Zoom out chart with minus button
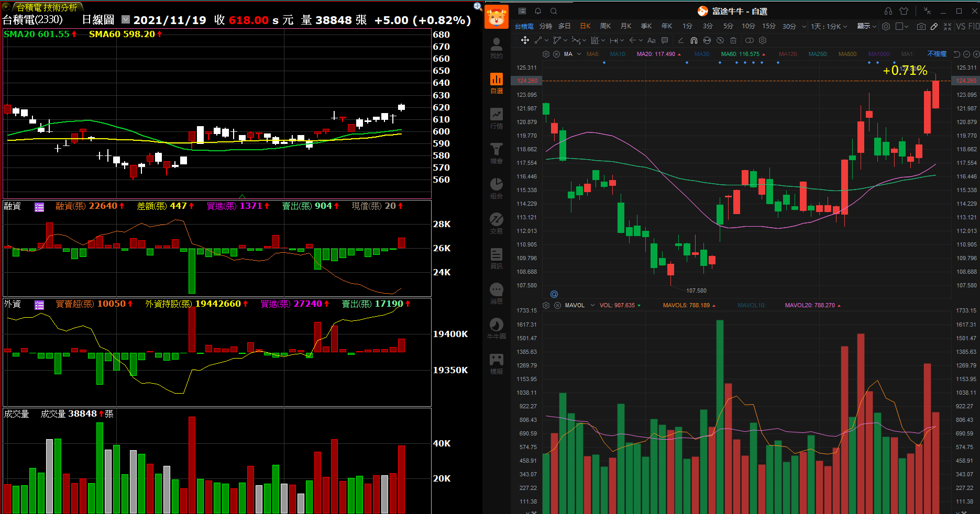The height and width of the screenshot is (514, 980). [967, 54]
